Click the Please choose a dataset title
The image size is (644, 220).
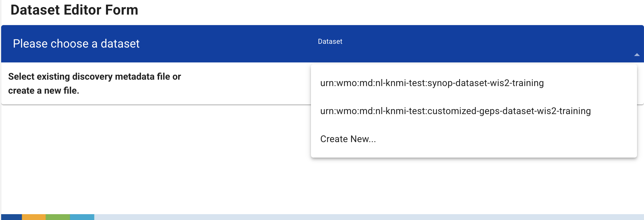(76, 44)
